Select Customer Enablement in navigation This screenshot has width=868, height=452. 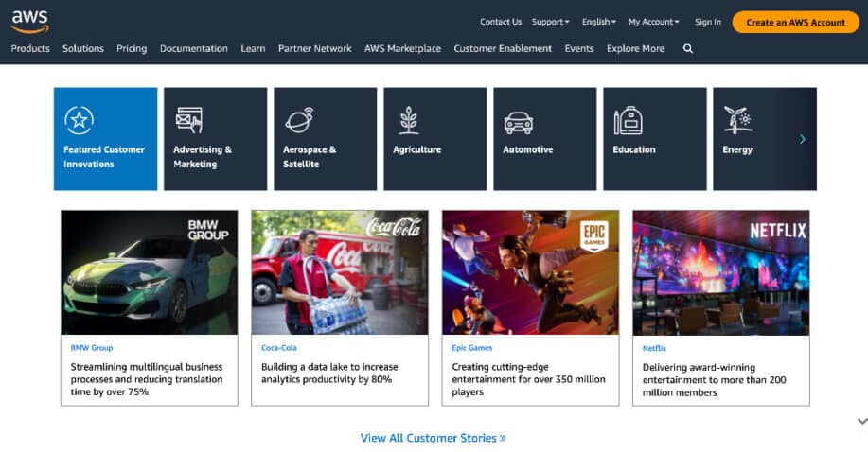pyautogui.click(x=503, y=48)
